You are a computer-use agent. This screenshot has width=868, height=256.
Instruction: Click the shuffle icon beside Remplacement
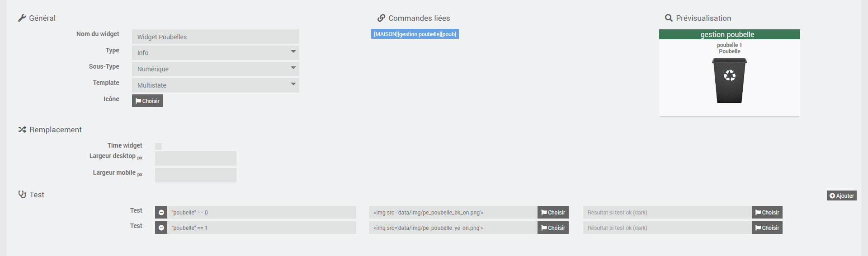22,130
